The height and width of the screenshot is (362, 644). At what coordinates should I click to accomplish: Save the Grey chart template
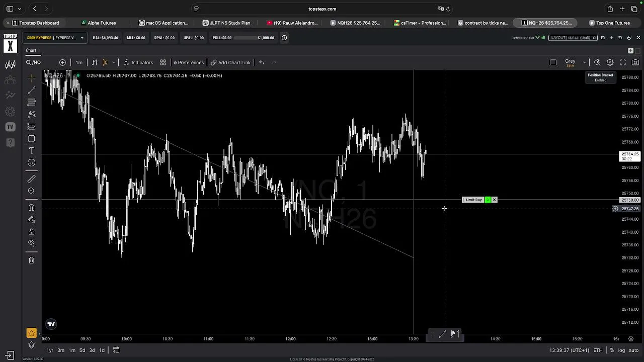coord(570,66)
